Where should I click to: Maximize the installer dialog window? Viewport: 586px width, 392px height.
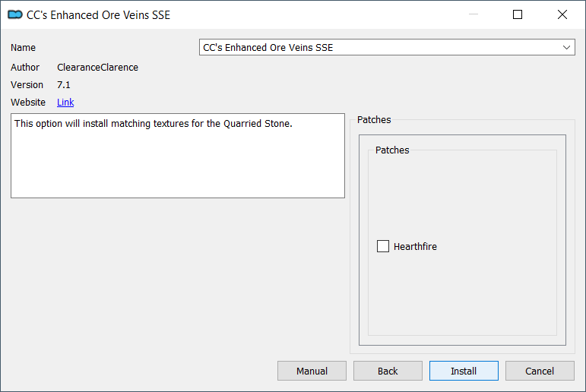coord(518,14)
